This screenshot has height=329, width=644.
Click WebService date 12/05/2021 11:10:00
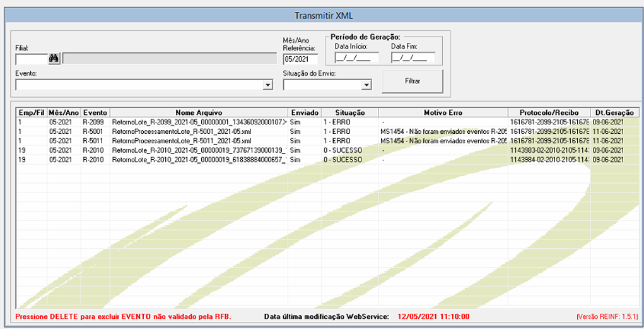click(x=433, y=316)
